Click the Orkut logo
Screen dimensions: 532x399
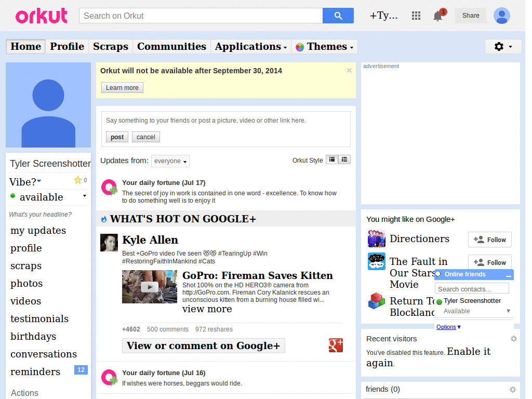(42, 16)
